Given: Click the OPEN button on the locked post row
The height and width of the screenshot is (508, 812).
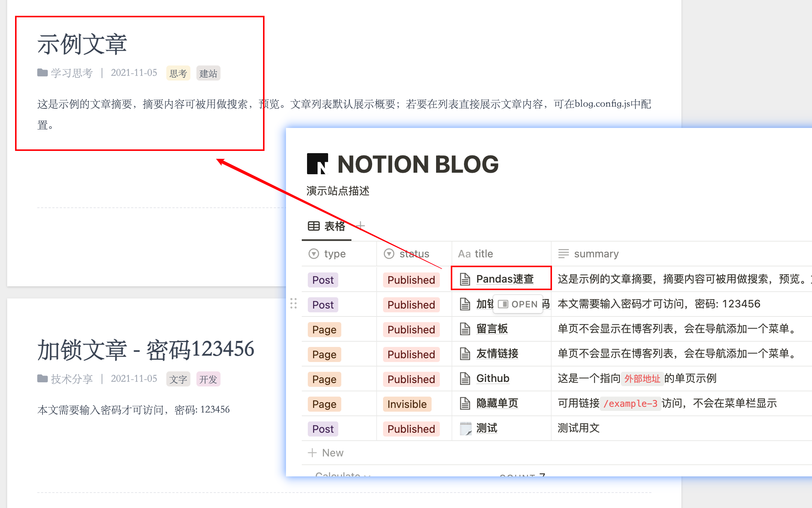Looking at the screenshot, I should (x=518, y=304).
